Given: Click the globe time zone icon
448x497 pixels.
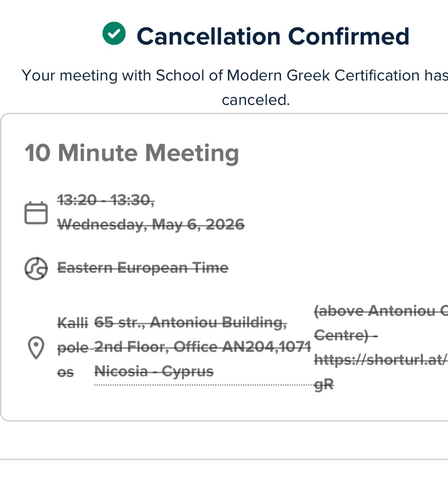Looking at the screenshot, I should coord(36,268).
